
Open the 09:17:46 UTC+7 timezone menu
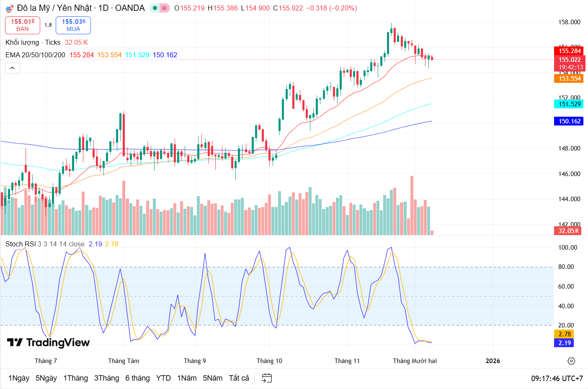pos(557,378)
